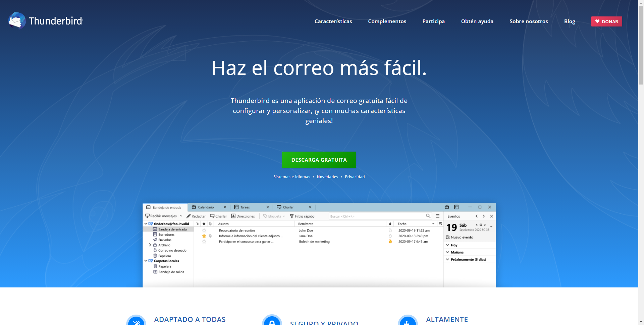Click the go-to-today circle beside Sáb
Screen dimensions: 644x325
click(481, 225)
